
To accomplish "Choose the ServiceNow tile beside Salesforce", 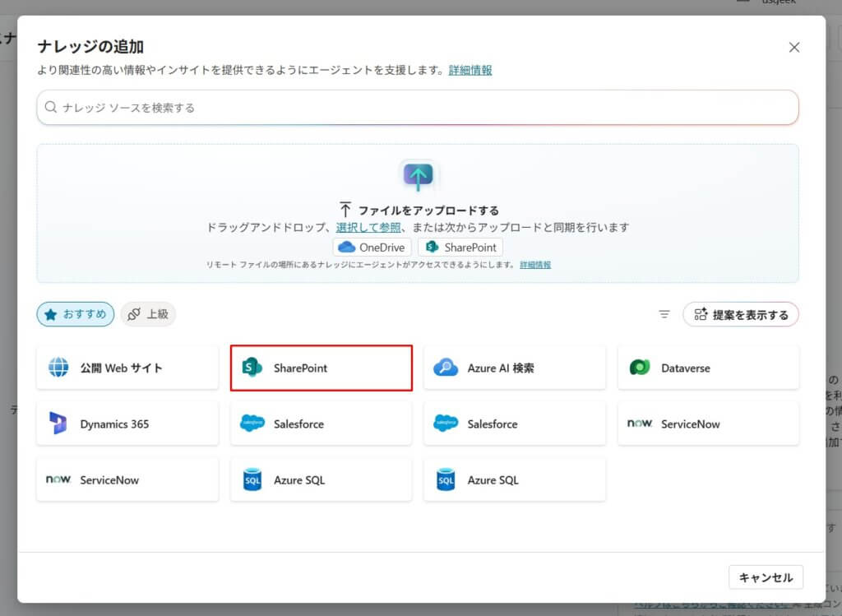I will 708,424.
